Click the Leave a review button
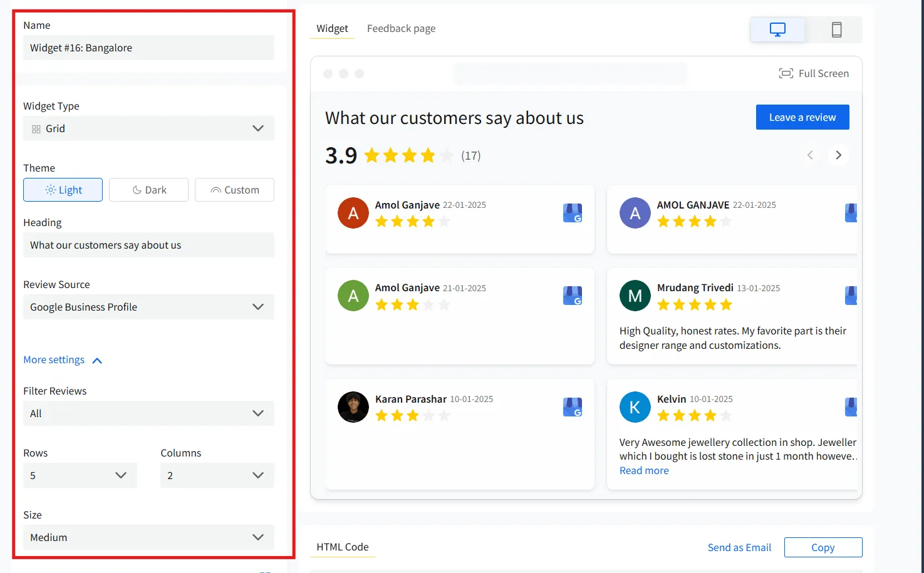Image resolution: width=924 pixels, height=573 pixels. tap(802, 117)
